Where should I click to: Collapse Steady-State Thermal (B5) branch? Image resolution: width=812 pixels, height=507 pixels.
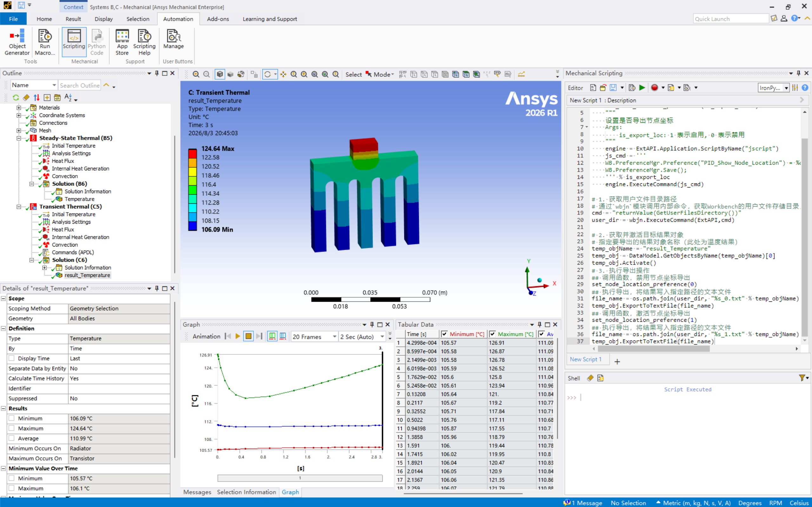point(19,138)
